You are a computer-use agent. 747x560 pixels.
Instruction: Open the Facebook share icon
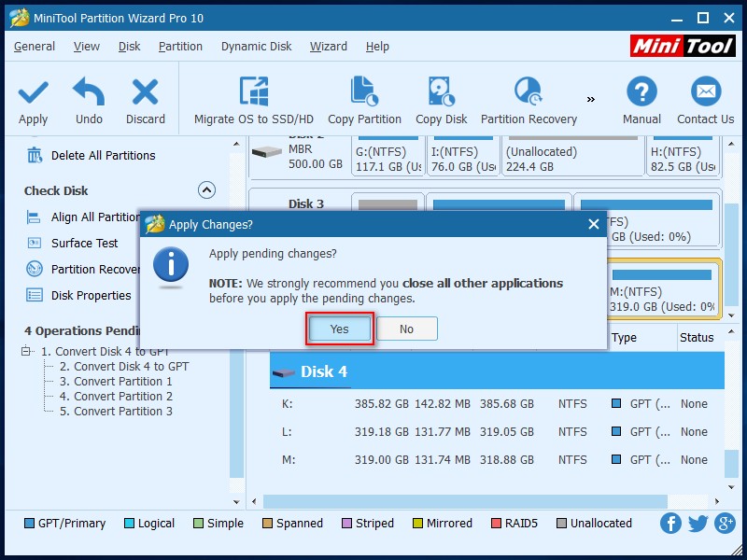pyautogui.click(x=670, y=524)
